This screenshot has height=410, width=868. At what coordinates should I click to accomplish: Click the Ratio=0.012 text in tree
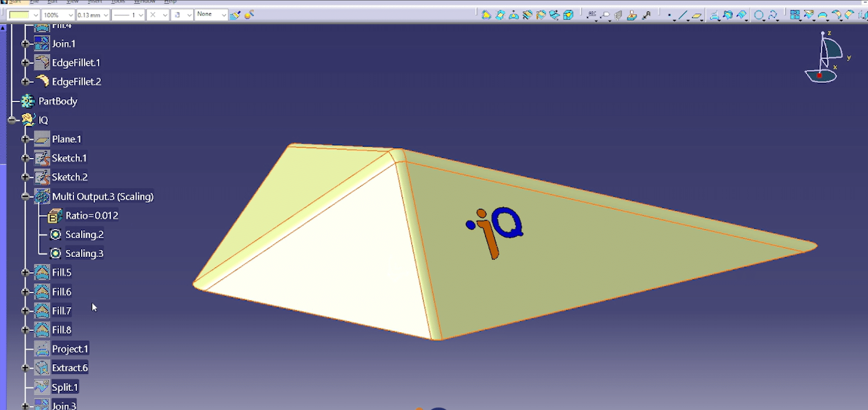pyautogui.click(x=91, y=216)
